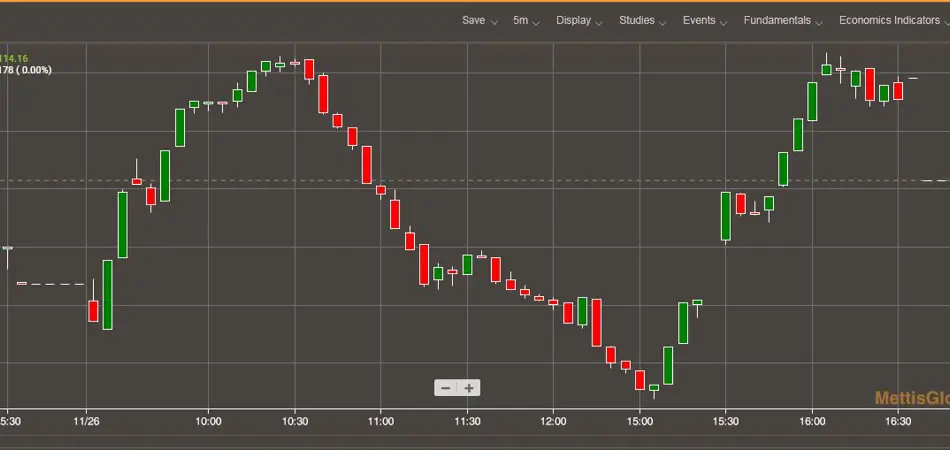Image resolution: width=950 pixels, height=450 pixels.
Task: Expand the Display menu
Action: (579, 21)
